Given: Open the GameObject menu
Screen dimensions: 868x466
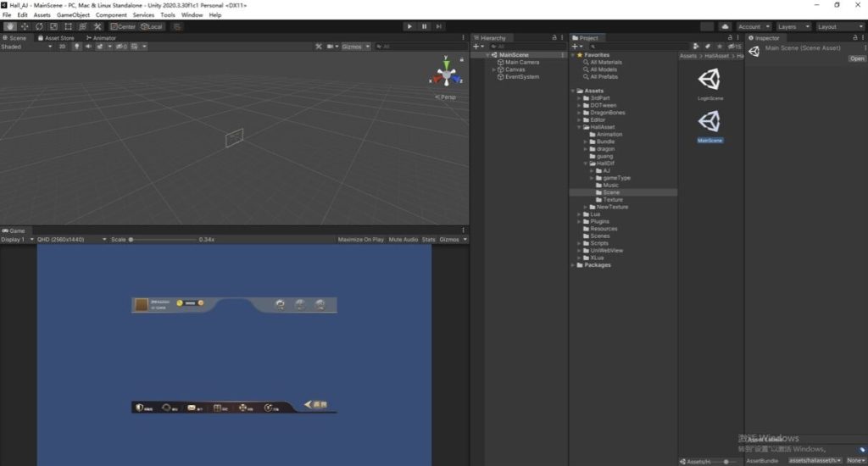Looking at the screenshot, I should point(73,15).
